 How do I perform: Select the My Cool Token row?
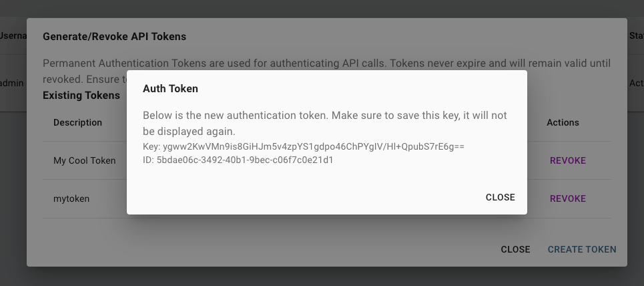coord(84,160)
